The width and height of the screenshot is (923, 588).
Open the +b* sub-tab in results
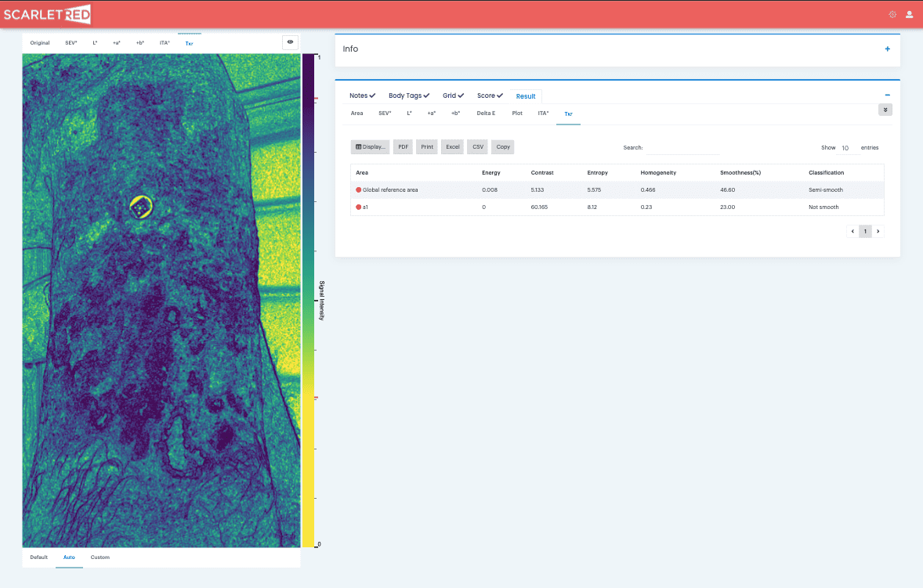(455, 114)
